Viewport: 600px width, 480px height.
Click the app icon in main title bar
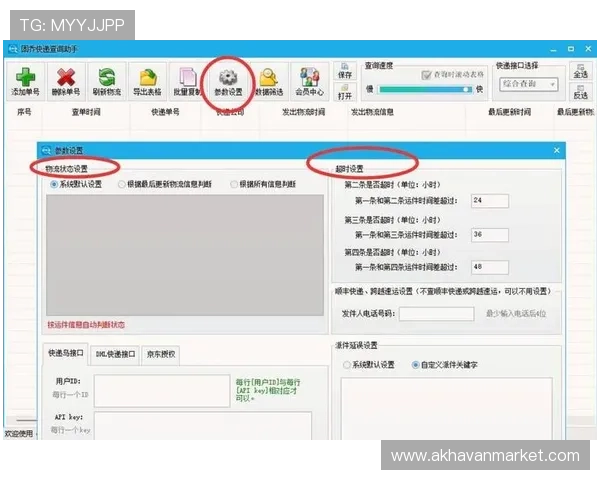pyautogui.click(x=13, y=49)
